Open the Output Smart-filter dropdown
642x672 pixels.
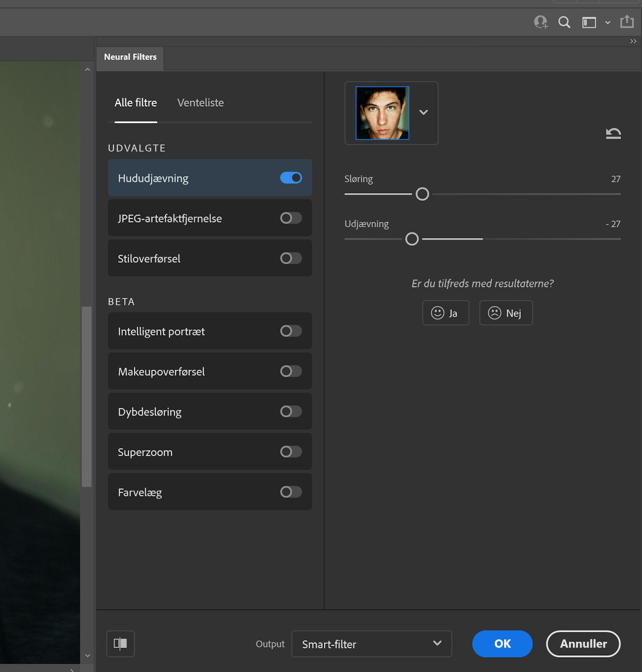371,644
